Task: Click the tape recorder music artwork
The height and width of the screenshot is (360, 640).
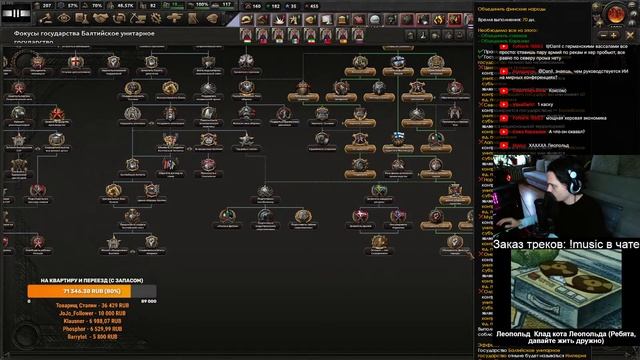Action: (567, 289)
